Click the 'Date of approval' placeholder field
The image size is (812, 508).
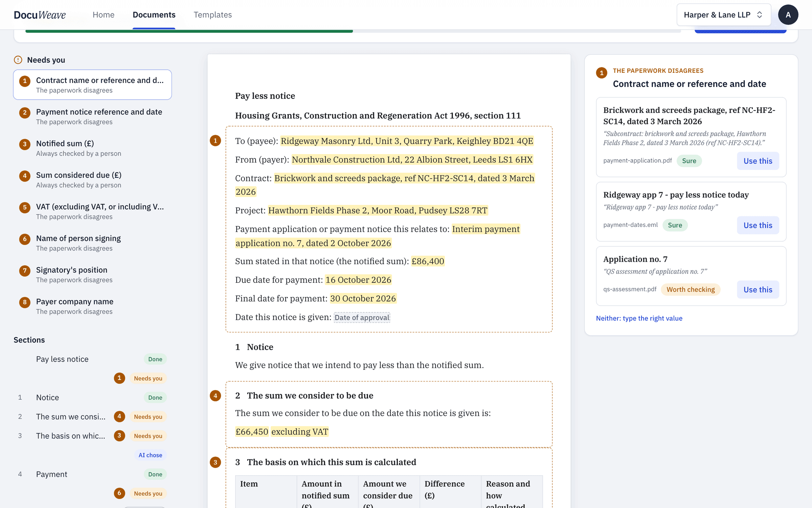click(362, 317)
